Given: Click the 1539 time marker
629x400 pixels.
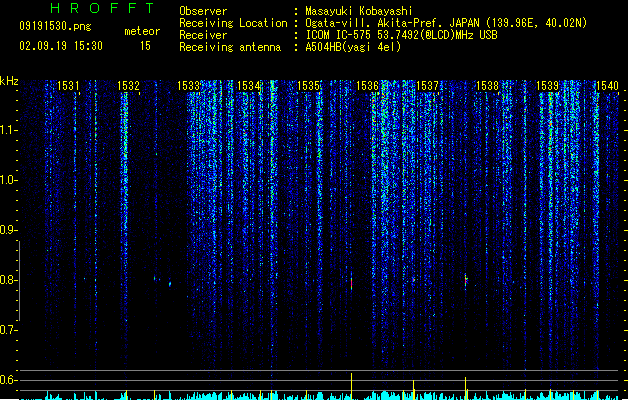Looking at the screenshot, I should pyautogui.click(x=548, y=86).
